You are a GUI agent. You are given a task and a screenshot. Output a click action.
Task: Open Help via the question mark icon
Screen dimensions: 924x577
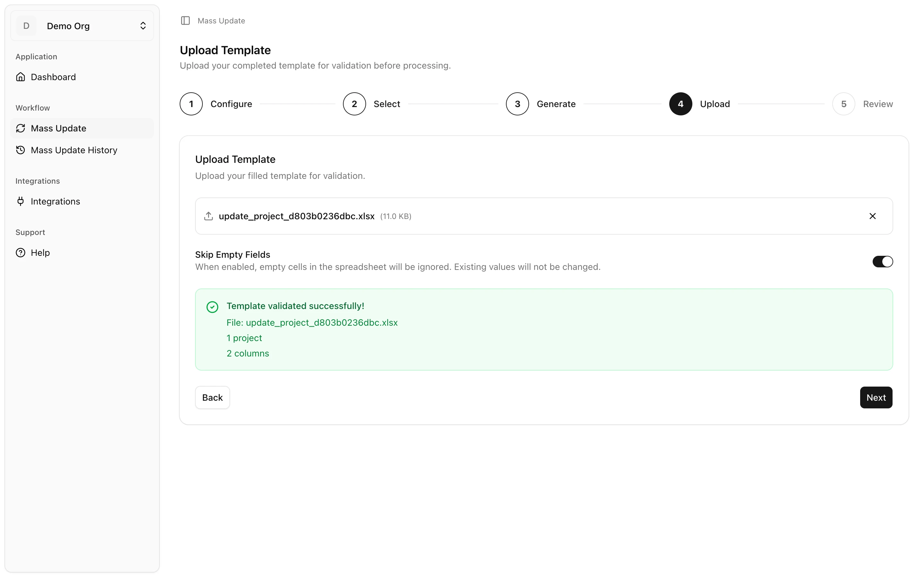pyautogui.click(x=21, y=252)
